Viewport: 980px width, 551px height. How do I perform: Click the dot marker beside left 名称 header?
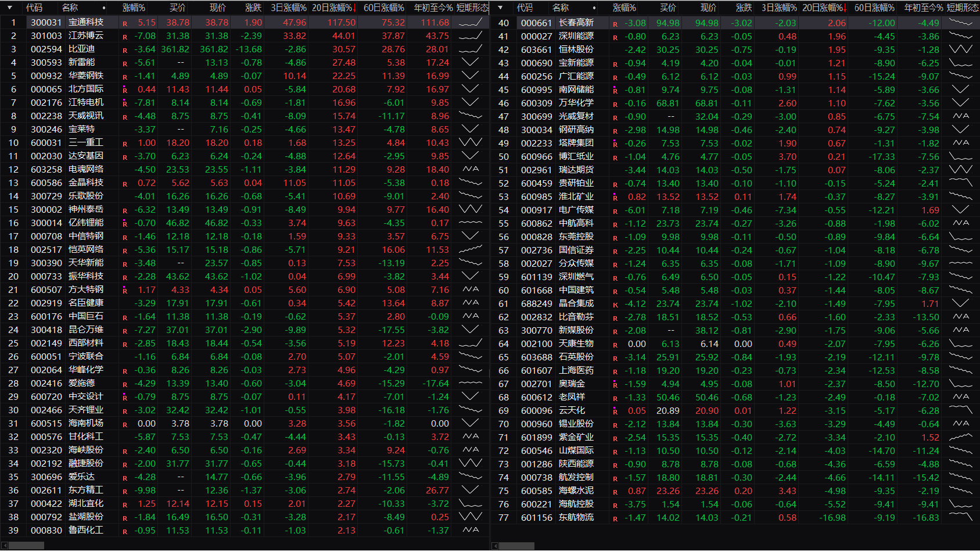point(104,8)
